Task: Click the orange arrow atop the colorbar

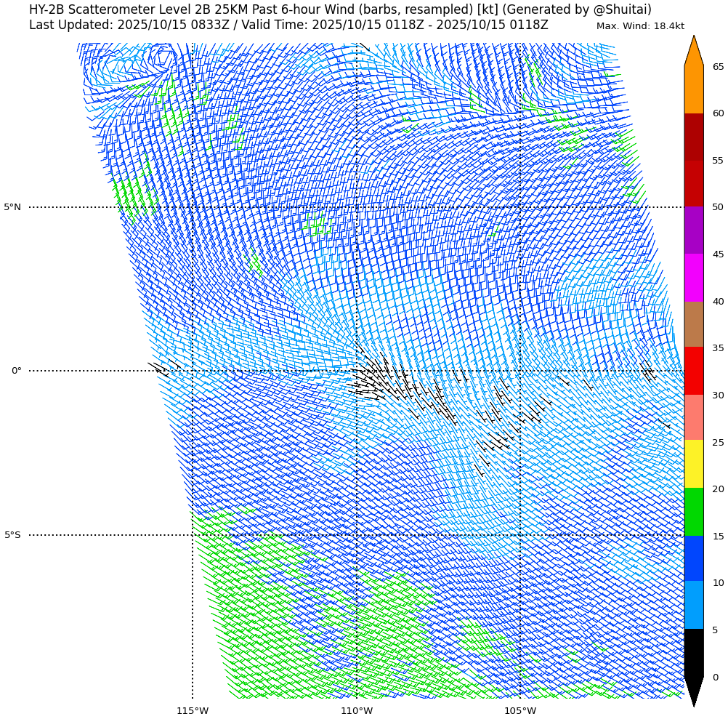Action: pyautogui.click(x=694, y=52)
